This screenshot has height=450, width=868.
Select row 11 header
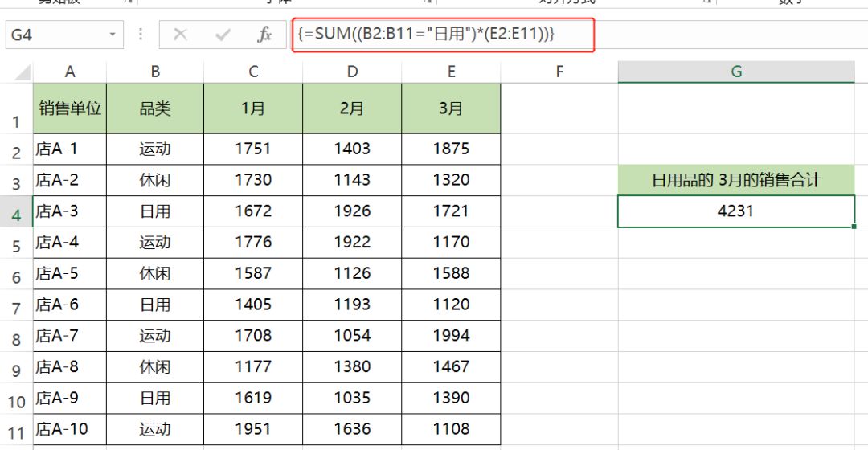pos(16,431)
